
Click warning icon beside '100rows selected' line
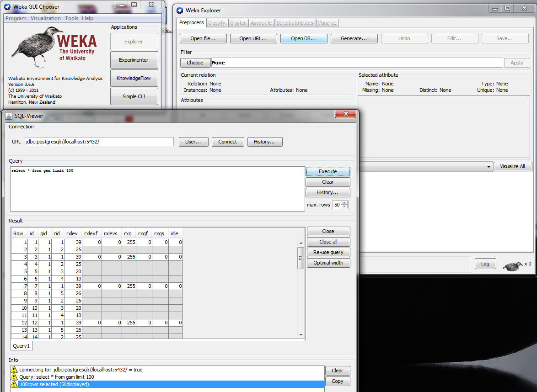point(14,384)
